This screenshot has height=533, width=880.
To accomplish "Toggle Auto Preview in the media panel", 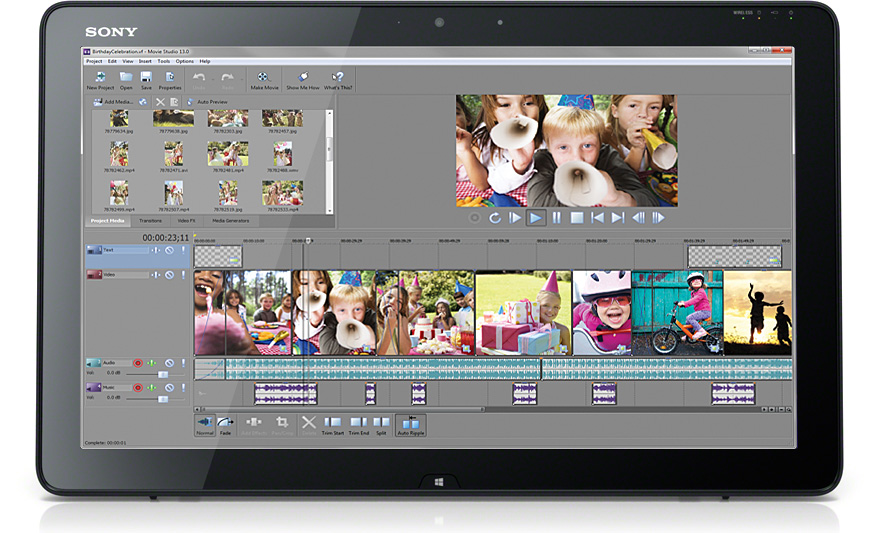I will click(x=208, y=102).
